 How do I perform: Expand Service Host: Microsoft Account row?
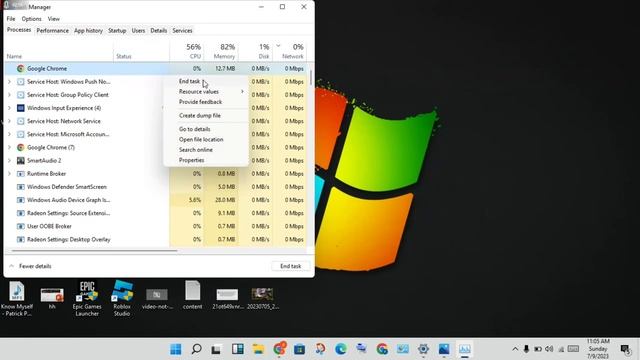[x=9, y=134]
